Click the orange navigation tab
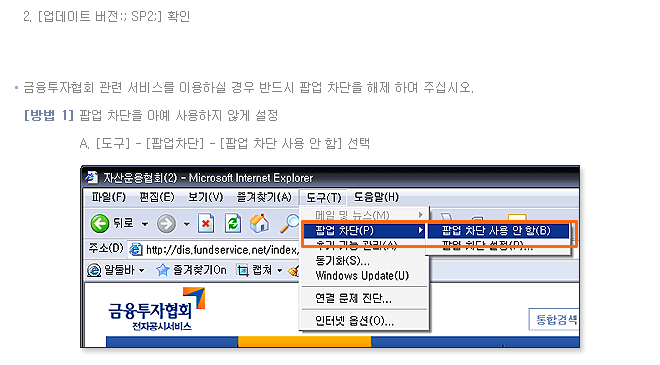660x365 pixels. point(304,341)
